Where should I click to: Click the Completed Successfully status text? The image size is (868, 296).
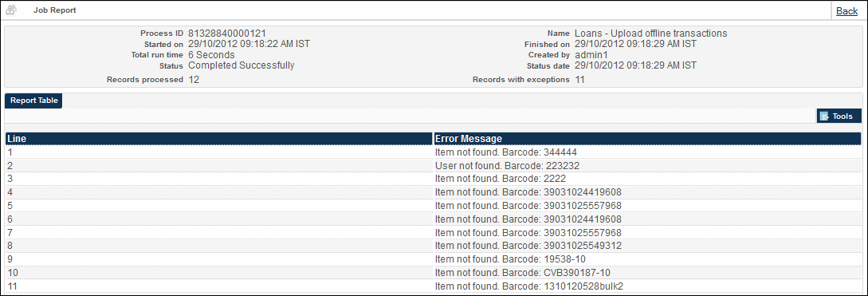tap(242, 65)
